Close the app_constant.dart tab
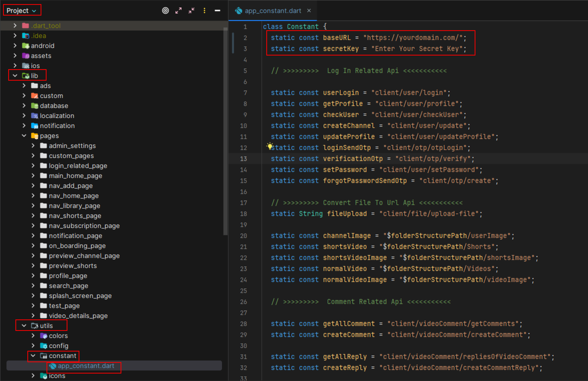 pyautogui.click(x=309, y=11)
